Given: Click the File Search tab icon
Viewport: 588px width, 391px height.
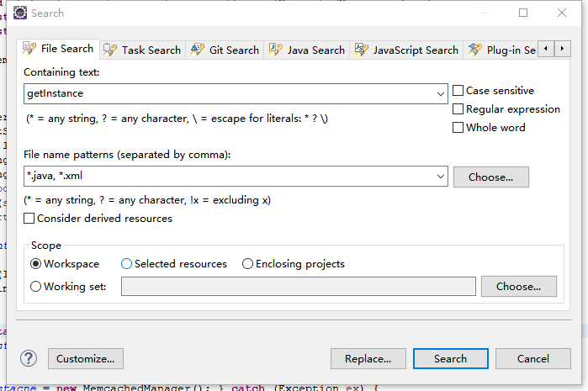Looking at the screenshot, I should (x=29, y=49).
